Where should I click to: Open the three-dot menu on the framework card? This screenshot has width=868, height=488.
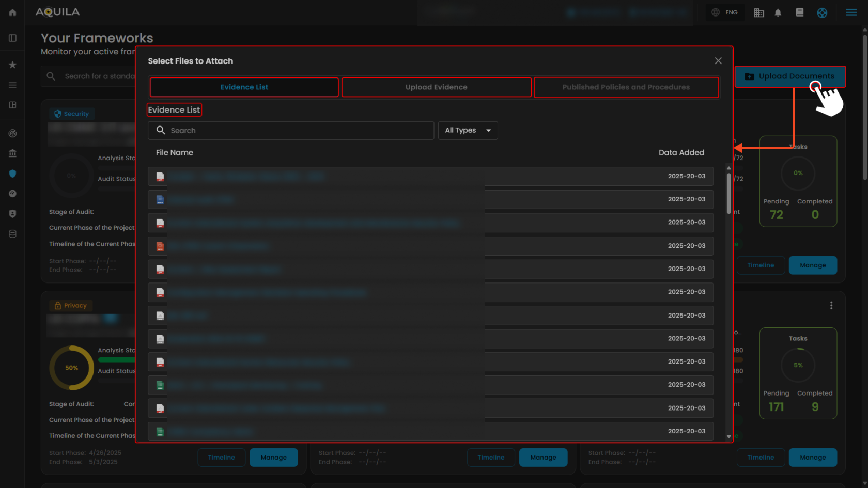(x=832, y=305)
